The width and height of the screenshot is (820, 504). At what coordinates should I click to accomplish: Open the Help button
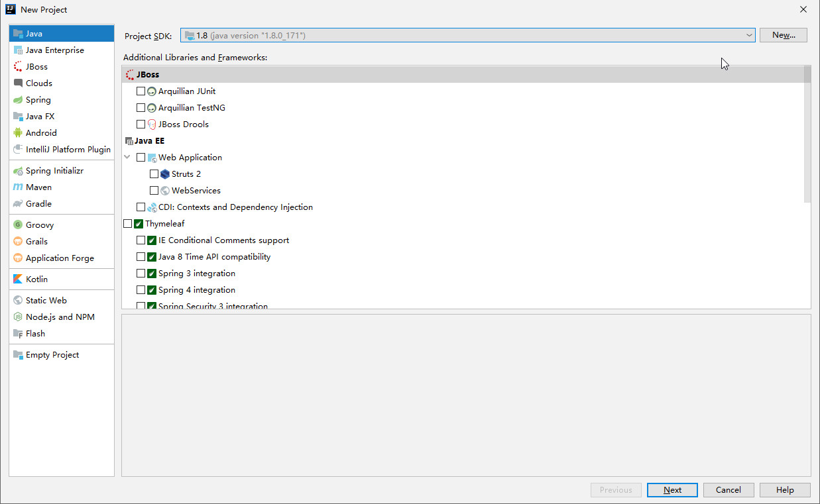point(785,490)
